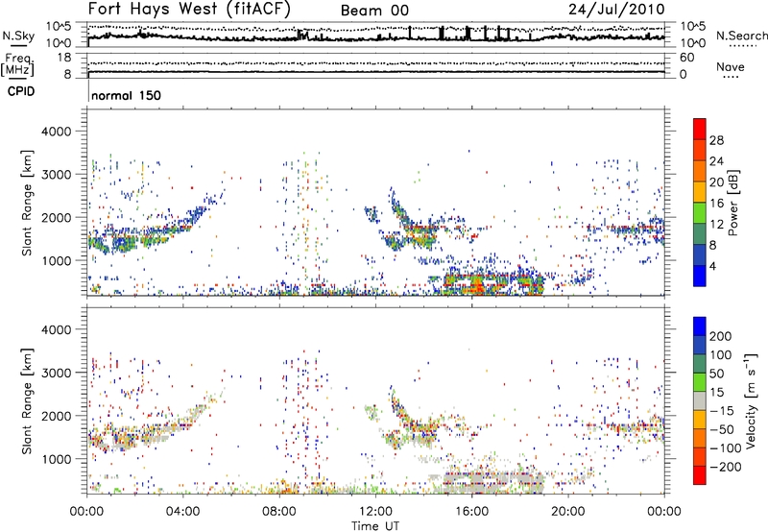Viewport: 768px width, 532px height.
Task: Pick the blue top segment of Velocity colorbar
Action: pos(700,326)
